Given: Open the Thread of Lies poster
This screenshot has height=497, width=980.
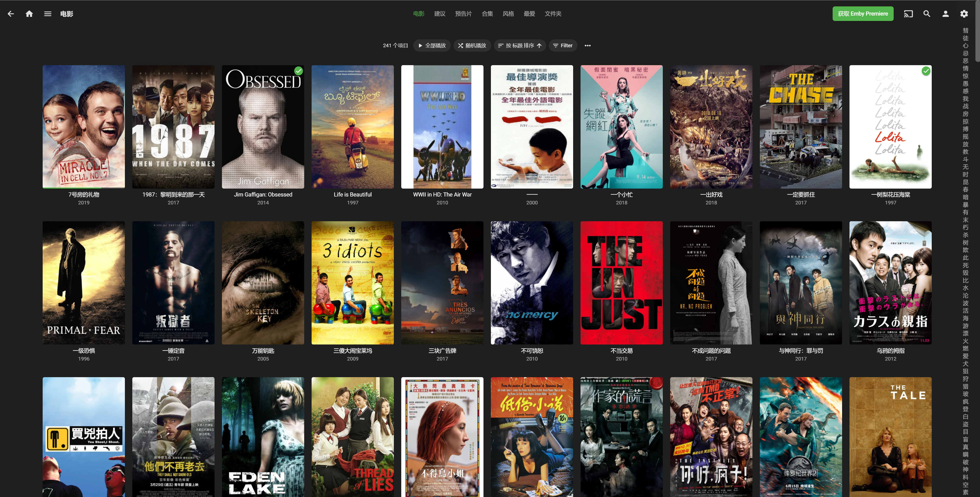Looking at the screenshot, I should tap(353, 437).
